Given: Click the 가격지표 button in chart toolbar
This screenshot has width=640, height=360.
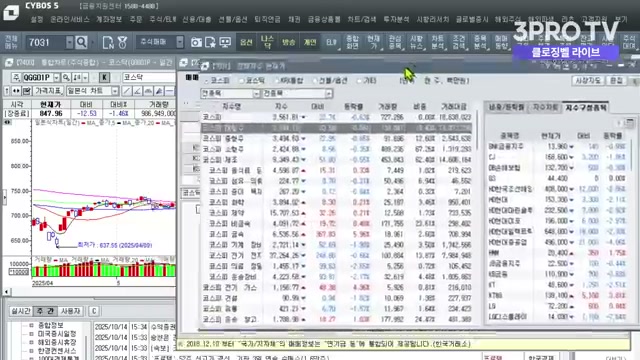Looking at the screenshot, I should pyautogui.click(x=48, y=91).
